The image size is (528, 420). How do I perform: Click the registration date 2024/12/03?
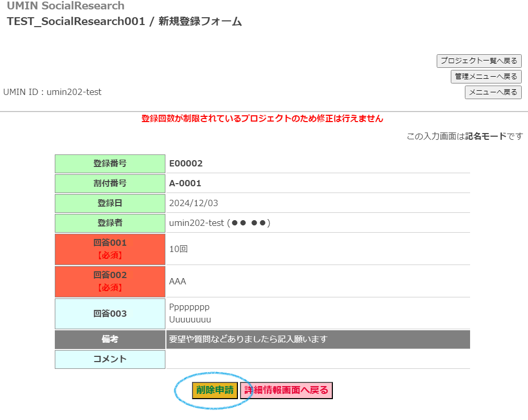(x=194, y=203)
